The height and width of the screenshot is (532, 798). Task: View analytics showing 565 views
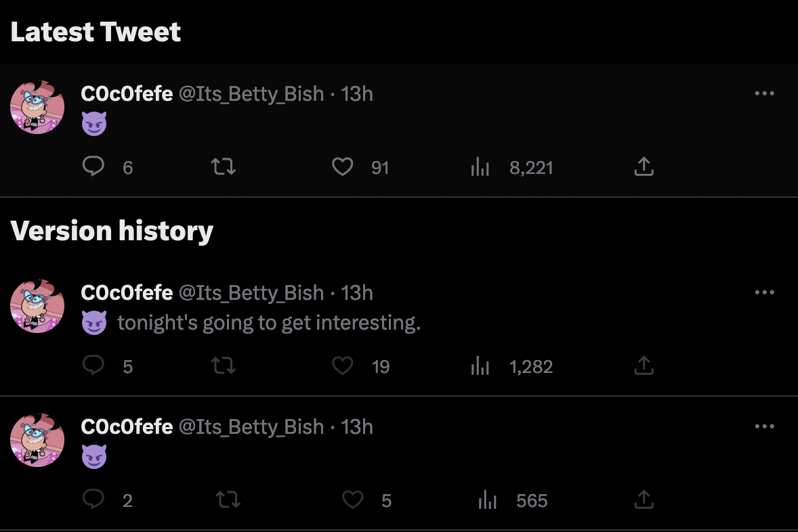tap(488, 500)
